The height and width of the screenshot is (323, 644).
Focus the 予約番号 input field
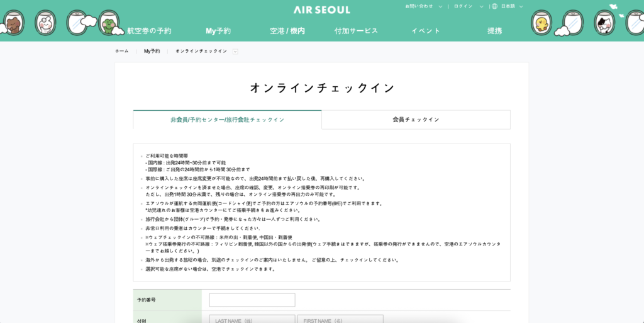252,300
